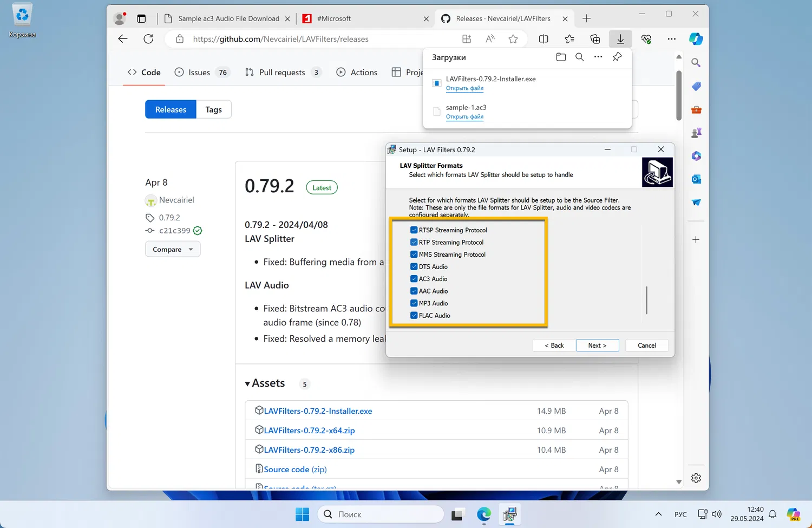Open the tab actions menu icon
This screenshot has height=528, width=812.
point(141,18)
